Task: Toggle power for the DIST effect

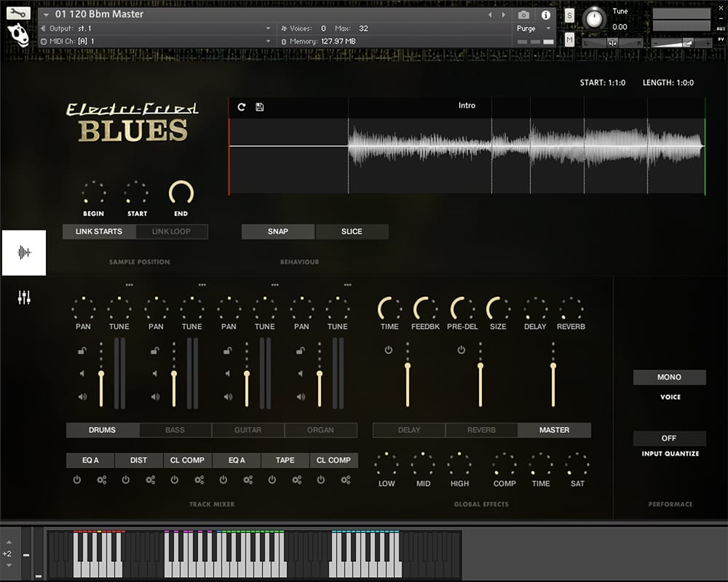Action: (126, 480)
